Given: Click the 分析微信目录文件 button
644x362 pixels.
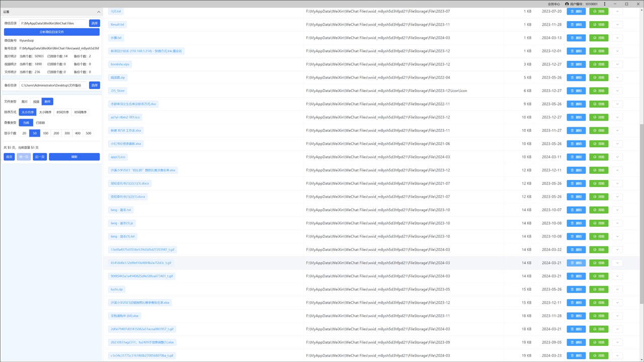Looking at the screenshot, I should coord(52,32).
